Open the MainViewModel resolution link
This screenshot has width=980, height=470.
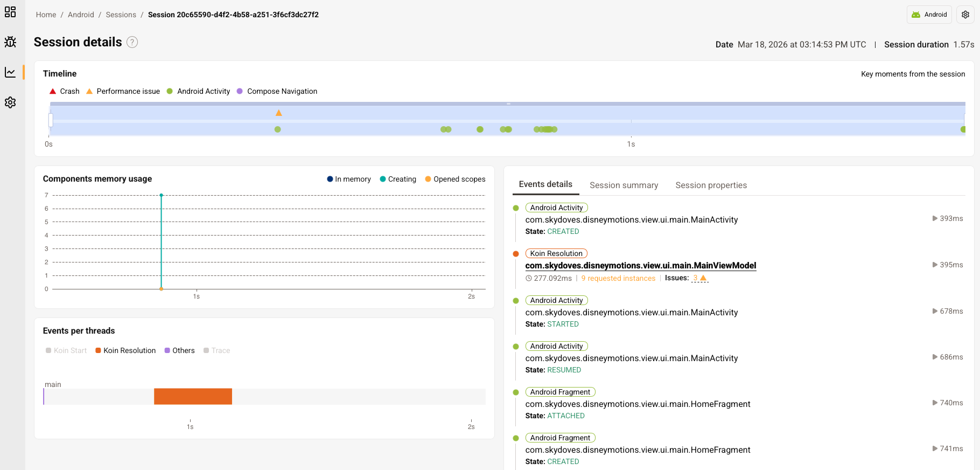point(640,266)
